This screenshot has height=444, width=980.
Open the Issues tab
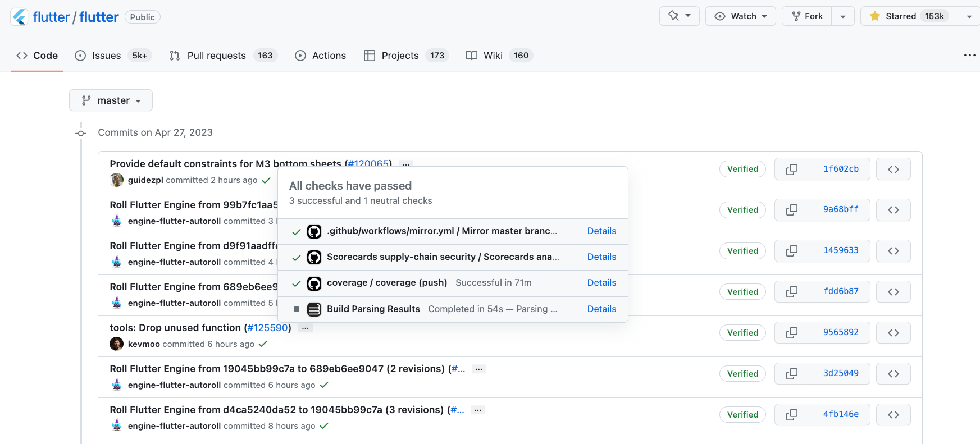point(113,56)
